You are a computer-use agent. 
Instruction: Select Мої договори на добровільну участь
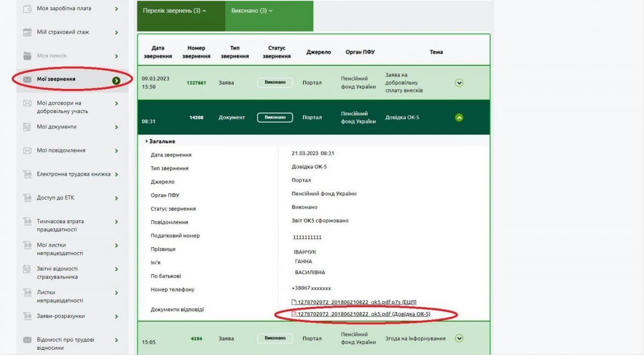[28, 103]
